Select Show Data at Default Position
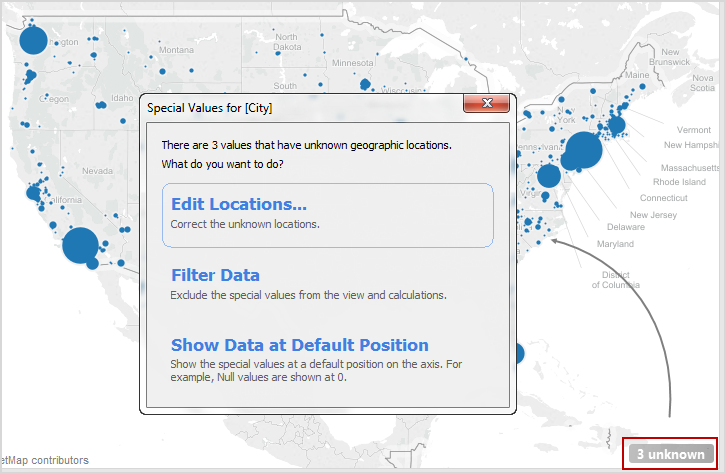The width and height of the screenshot is (726, 474). [x=300, y=345]
